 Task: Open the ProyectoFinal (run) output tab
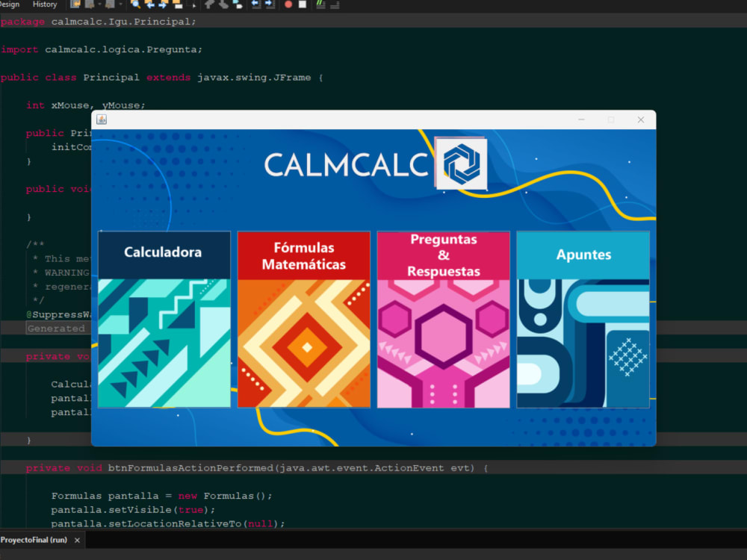35,540
